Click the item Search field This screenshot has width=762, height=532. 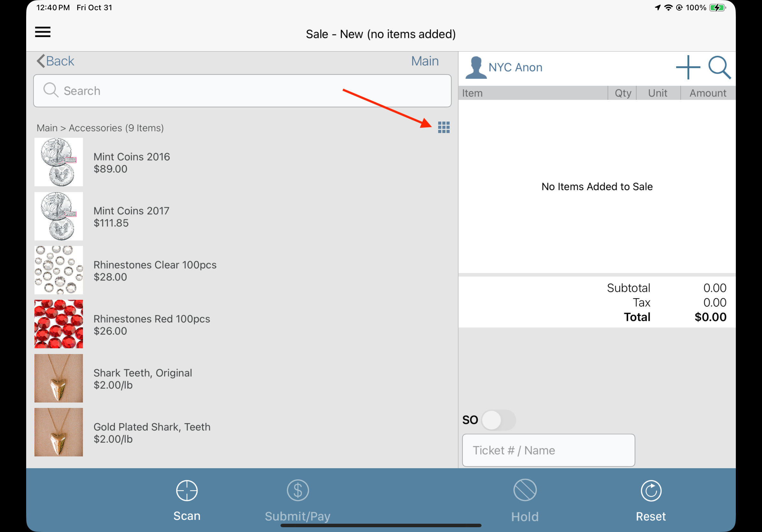point(242,91)
